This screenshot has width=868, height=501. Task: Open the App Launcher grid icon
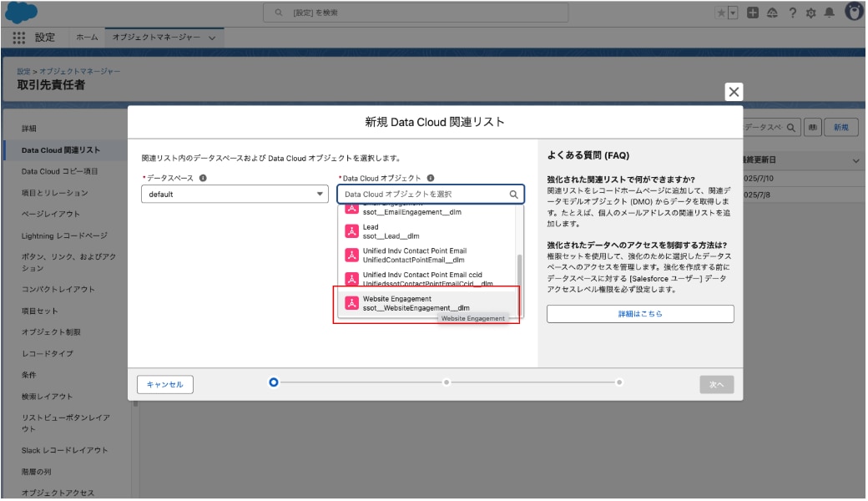pyautogui.click(x=19, y=38)
